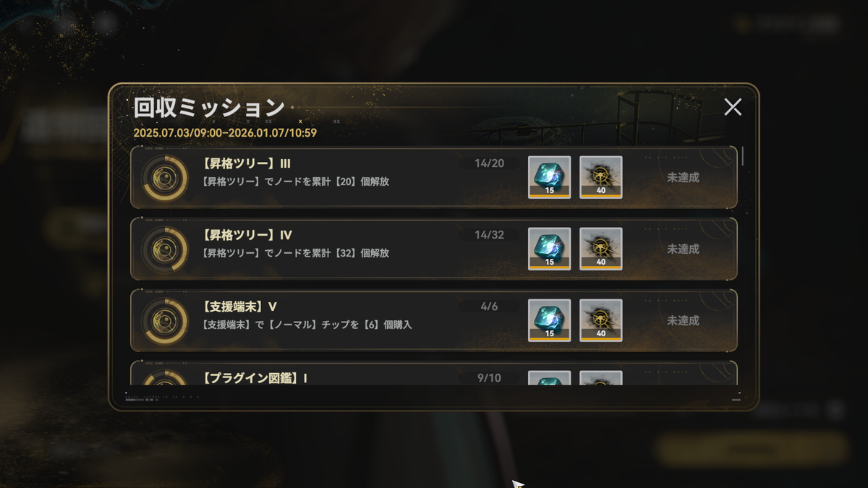The image size is (868, 488).
Task: Click the circular mission badge for 【昇格ツリー】III
Action: click(x=164, y=177)
